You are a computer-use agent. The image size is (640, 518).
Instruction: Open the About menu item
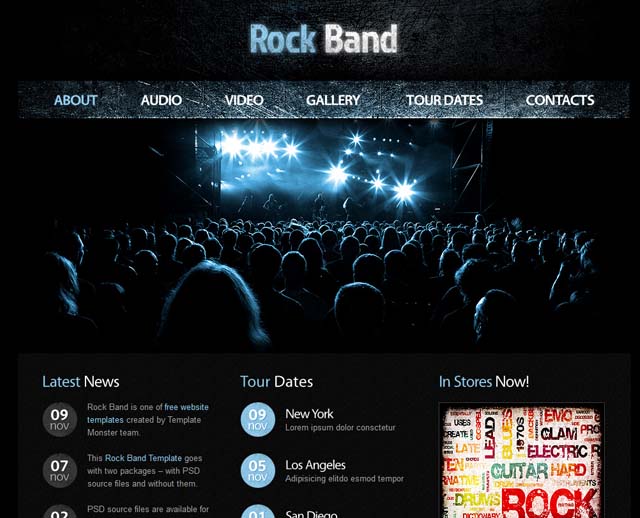76,100
